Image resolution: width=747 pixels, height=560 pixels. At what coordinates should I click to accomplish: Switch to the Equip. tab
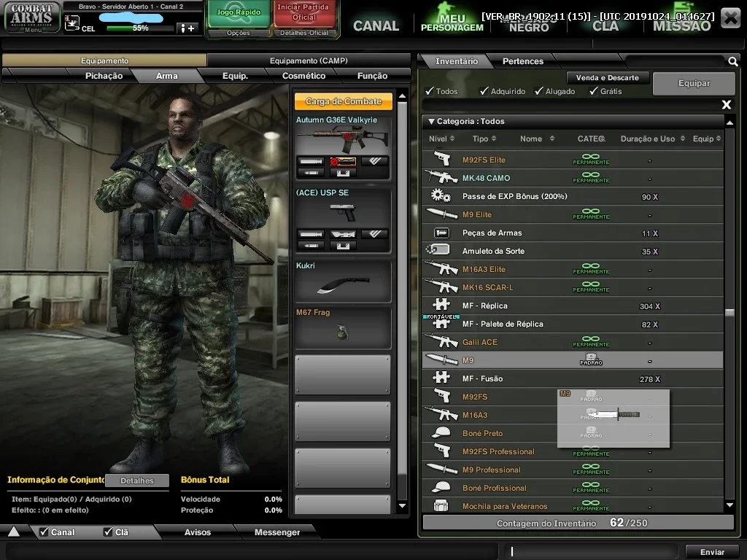tap(236, 76)
